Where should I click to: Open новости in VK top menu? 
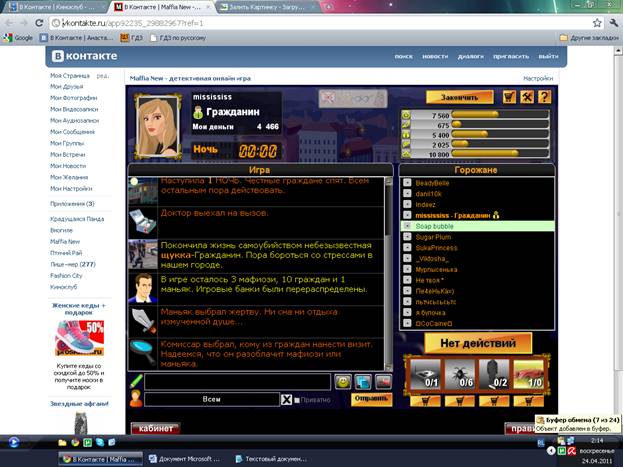tap(435, 56)
